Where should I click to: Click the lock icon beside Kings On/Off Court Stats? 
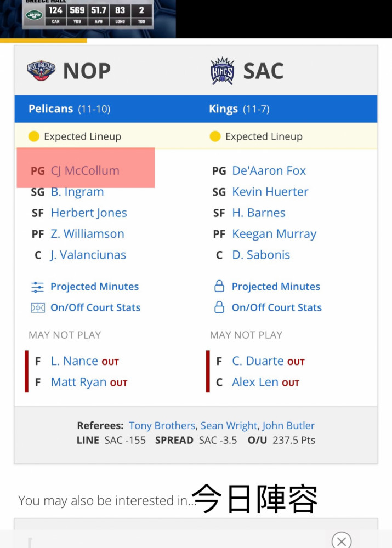[219, 307]
